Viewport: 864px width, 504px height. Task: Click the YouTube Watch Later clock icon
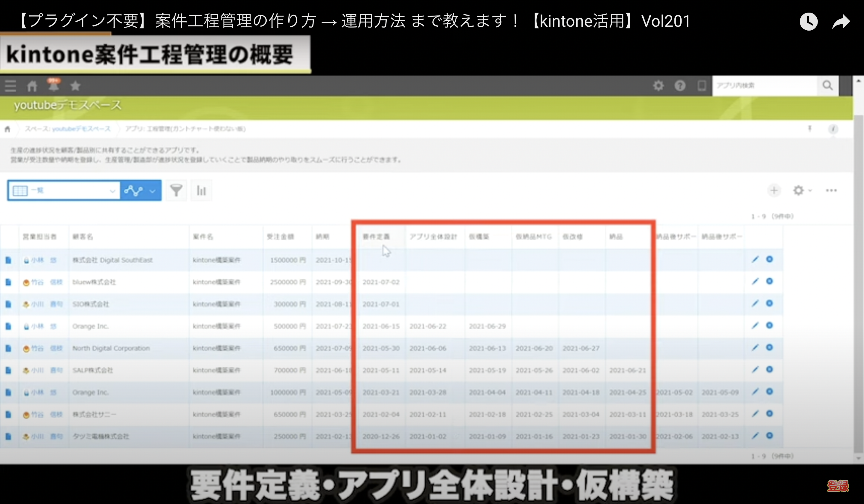[808, 22]
